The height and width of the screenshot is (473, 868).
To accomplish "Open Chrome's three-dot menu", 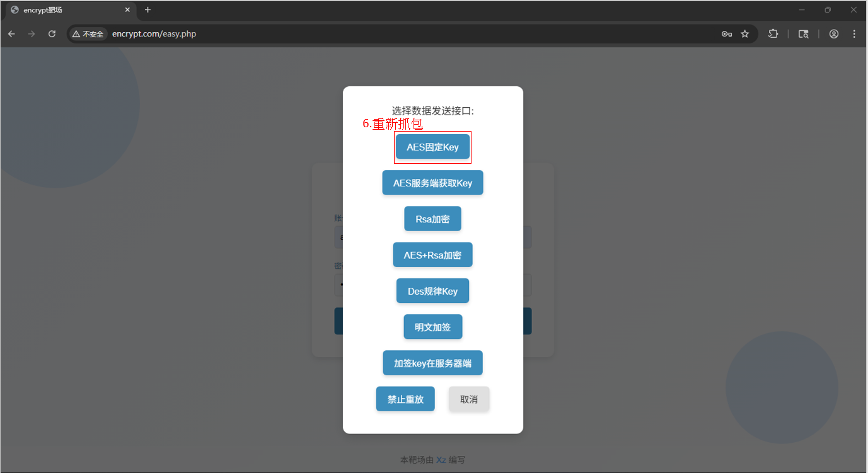I will (x=854, y=34).
